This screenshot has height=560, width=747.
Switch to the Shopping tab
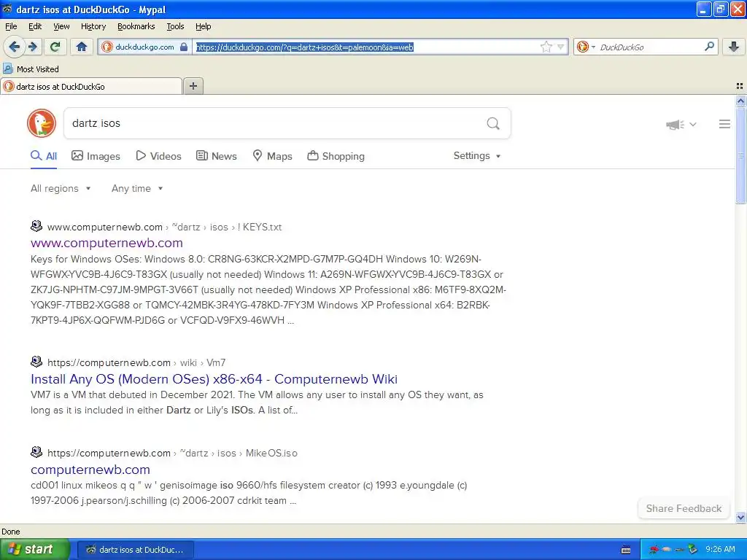[x=336, y=156]
